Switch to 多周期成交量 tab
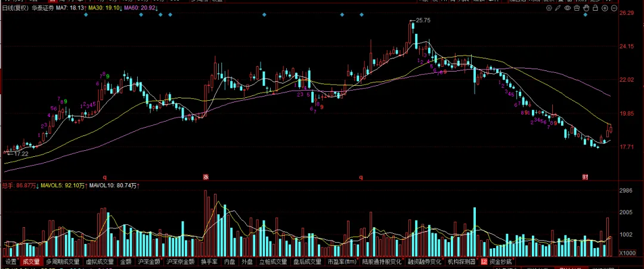 pyautogui.click(x=63, y=261)
